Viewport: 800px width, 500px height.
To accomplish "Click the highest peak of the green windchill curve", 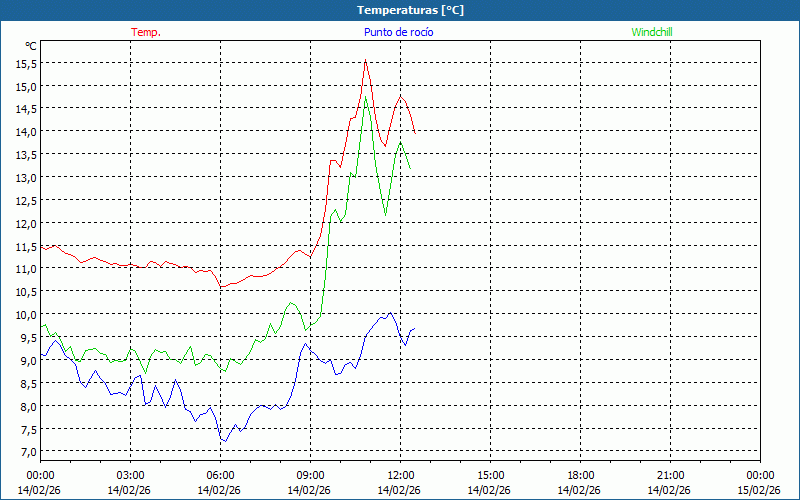I will (365, 98).
